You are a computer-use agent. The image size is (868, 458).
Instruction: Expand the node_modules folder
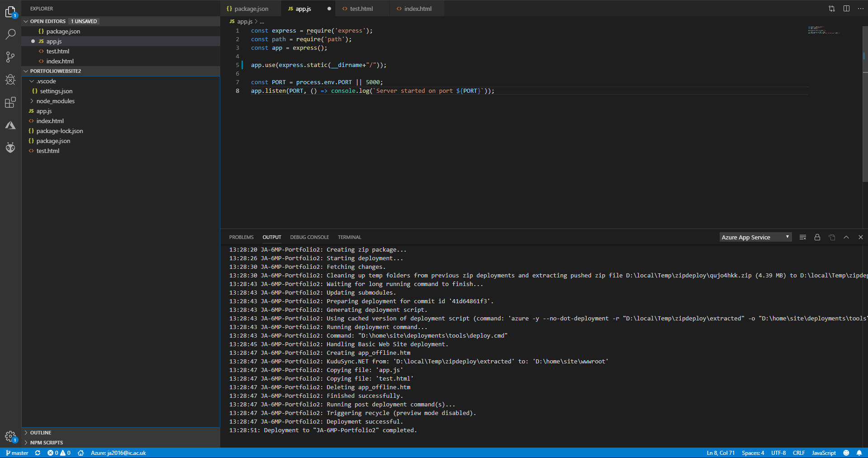click(x=121, y=101)
